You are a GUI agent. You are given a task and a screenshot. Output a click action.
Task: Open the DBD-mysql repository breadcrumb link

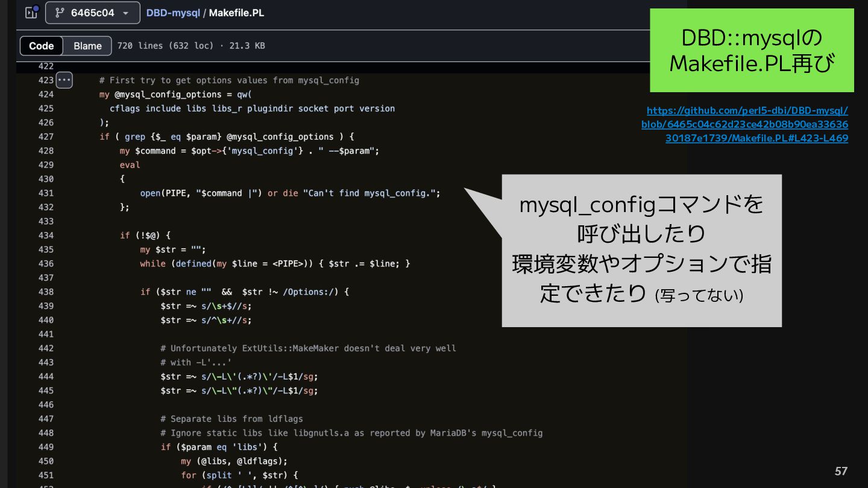[173, 13]
